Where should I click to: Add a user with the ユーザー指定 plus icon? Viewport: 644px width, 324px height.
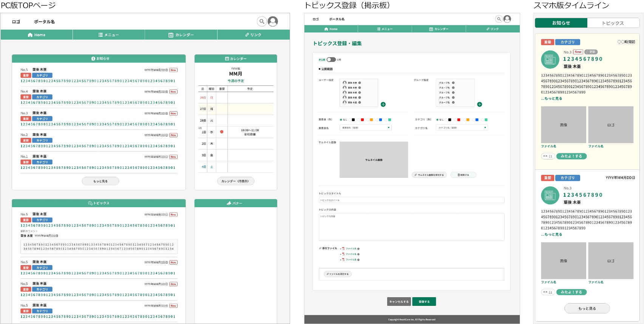383,104
